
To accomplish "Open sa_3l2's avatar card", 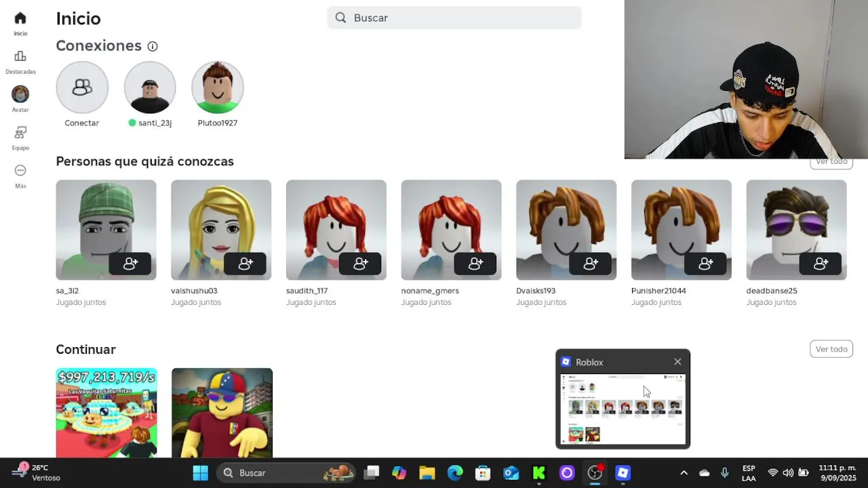I will click(x=106, y=230).
